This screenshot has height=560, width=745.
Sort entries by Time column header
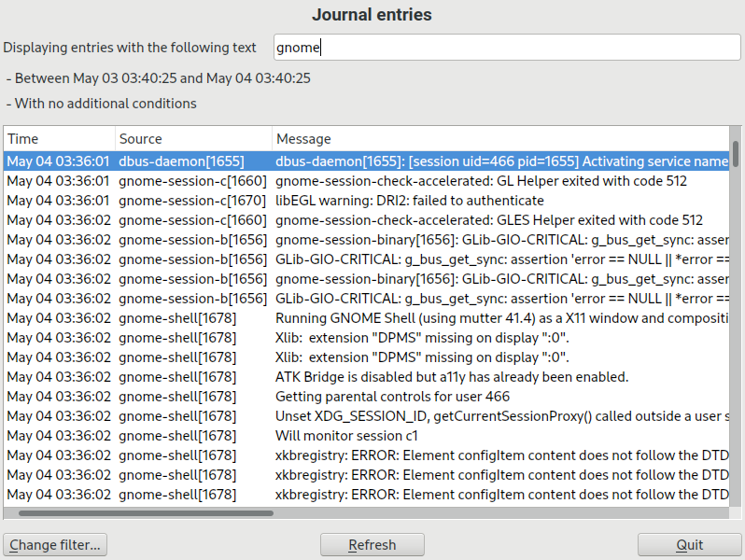pos(59,138)
